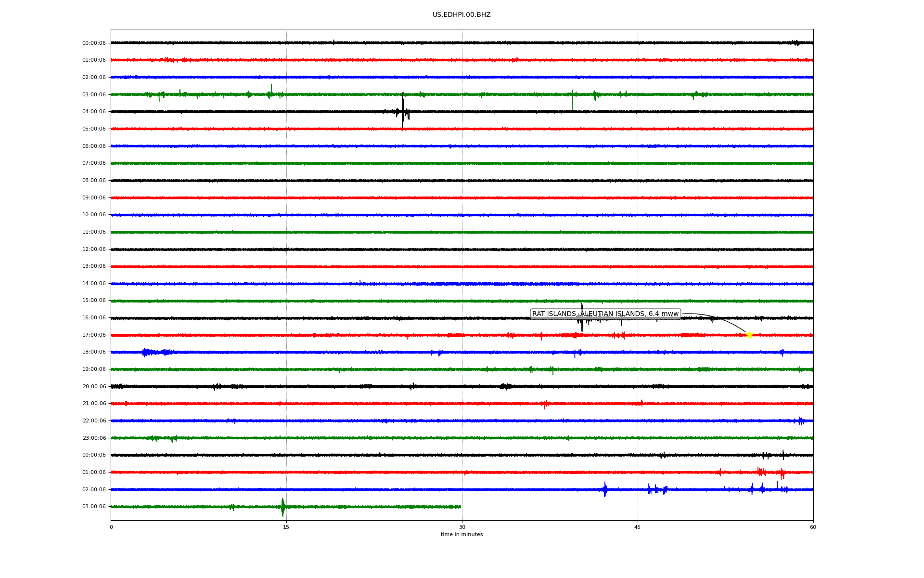The image size is (924, 578).
Task: Click the 60 tick on time axis
Action: pos(813,527)
